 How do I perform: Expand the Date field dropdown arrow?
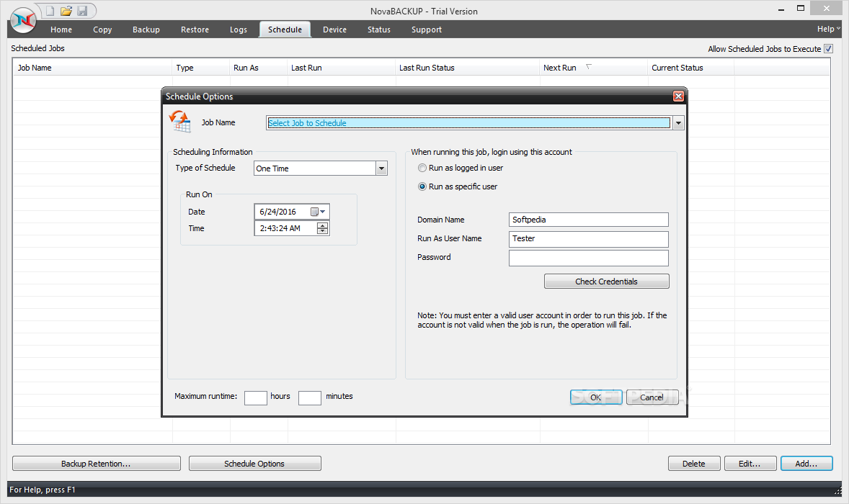click(323, 212)
